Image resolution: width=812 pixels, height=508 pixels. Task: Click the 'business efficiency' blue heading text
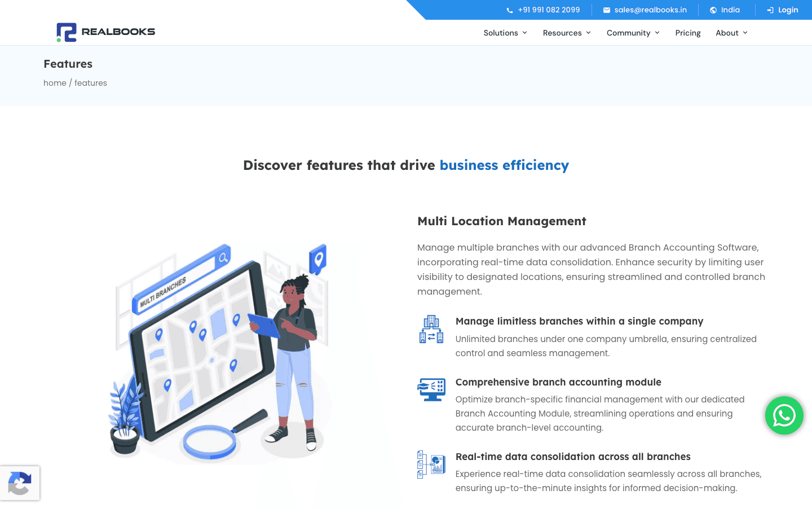[504, 165]
